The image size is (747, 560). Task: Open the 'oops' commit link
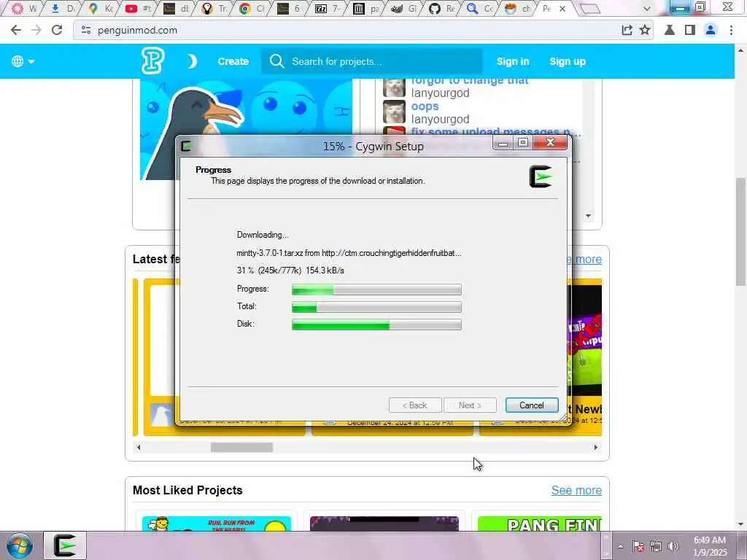(425, 106)
